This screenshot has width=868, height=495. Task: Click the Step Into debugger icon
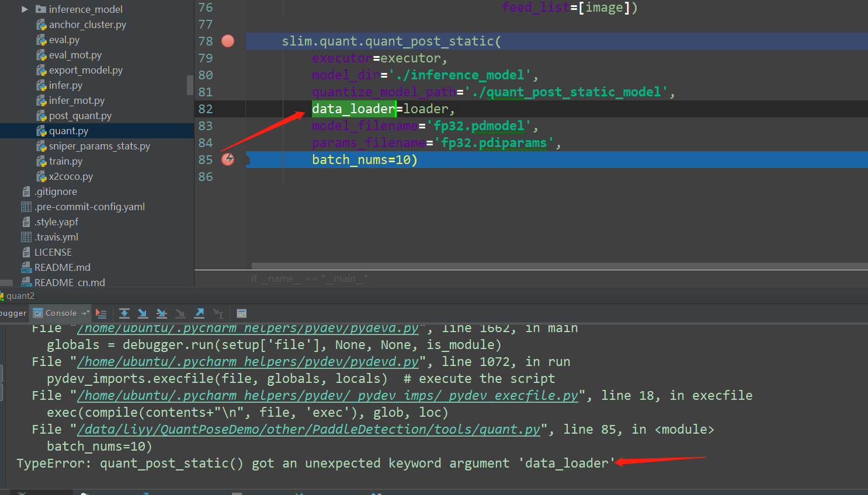click(x=143, y=313)
